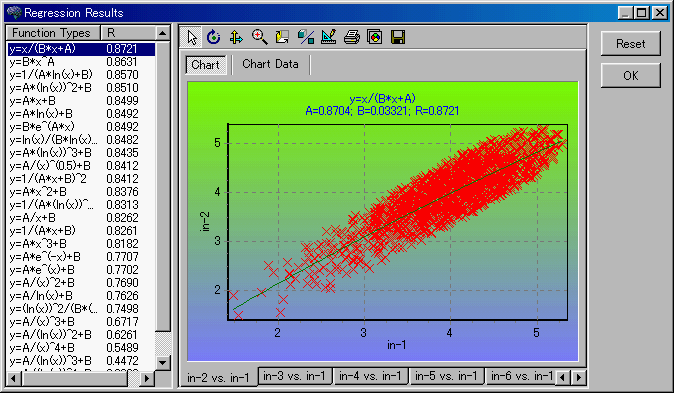Select function y=1/(A*ln(x)+B) row
This screenshot has width=674, height=393.
click(x=81, y=75)
